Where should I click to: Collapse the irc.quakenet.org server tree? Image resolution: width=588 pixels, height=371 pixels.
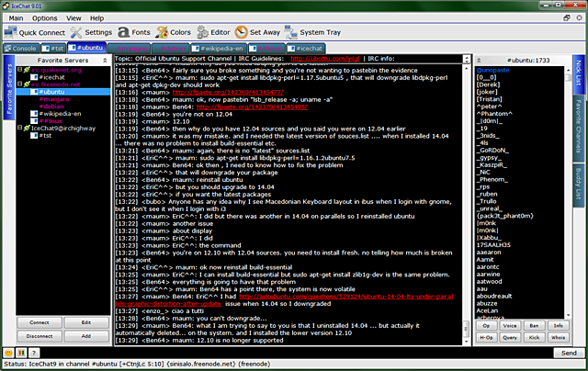pos(20,70)
